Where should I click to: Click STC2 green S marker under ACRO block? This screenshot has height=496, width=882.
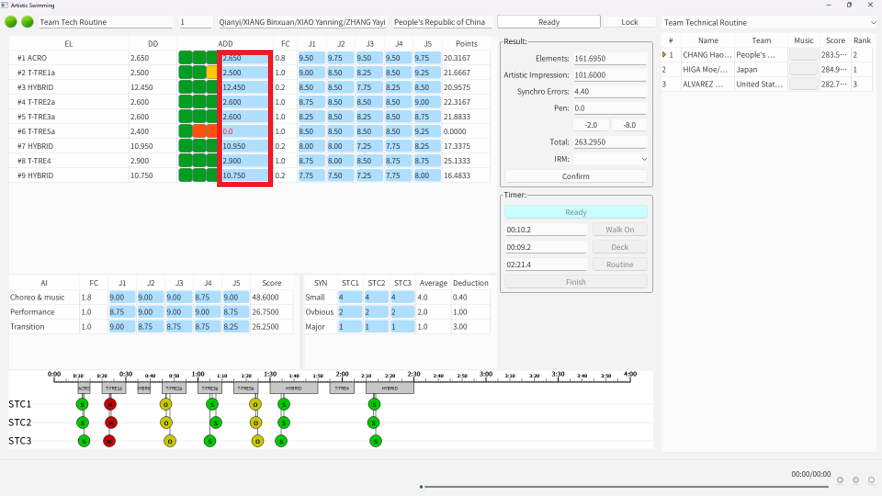point(83,422)
